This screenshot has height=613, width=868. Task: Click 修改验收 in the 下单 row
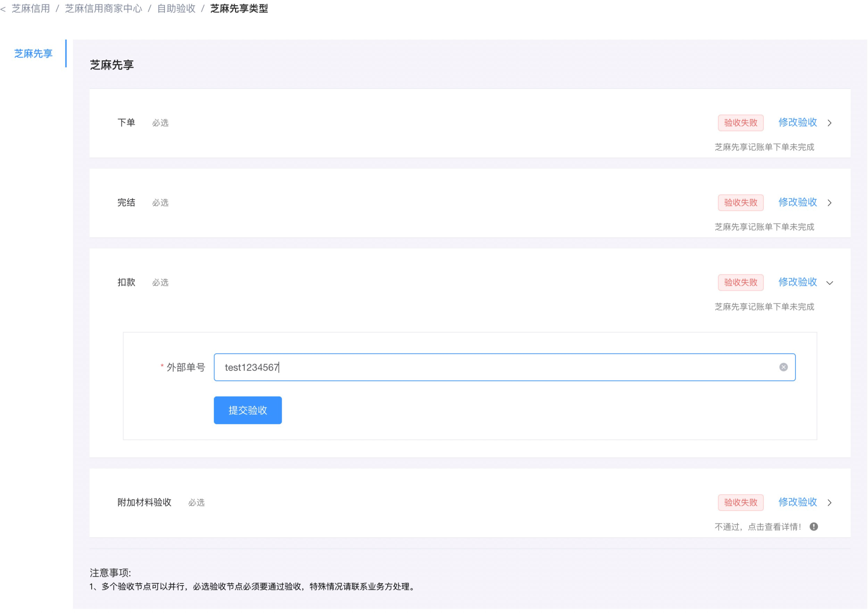click(798, 122)
